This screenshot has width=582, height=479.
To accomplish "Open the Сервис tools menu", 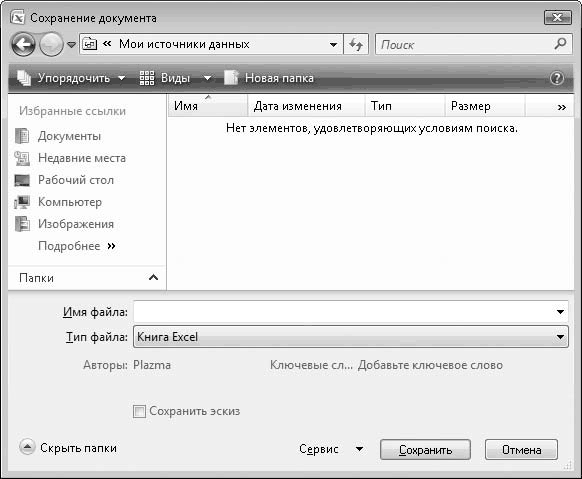I will pyautogui.click(x=331, y=449).
